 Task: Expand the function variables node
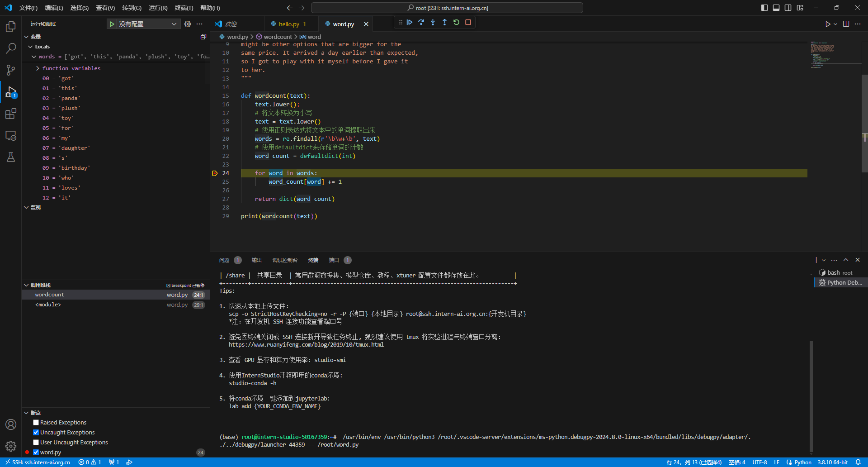click(x=38, y=68)
